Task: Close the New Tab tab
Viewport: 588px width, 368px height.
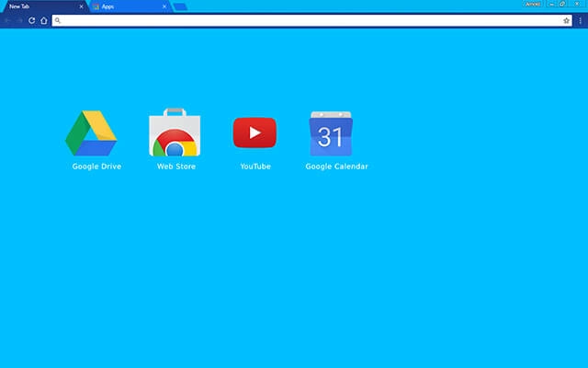Action: tap(81, 6)
